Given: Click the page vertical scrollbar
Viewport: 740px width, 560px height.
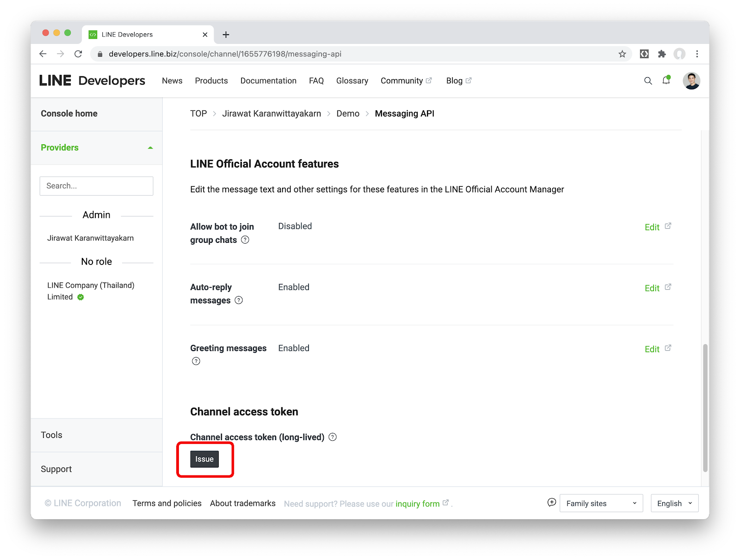Looking at the screenshot, I should [705, 408].
